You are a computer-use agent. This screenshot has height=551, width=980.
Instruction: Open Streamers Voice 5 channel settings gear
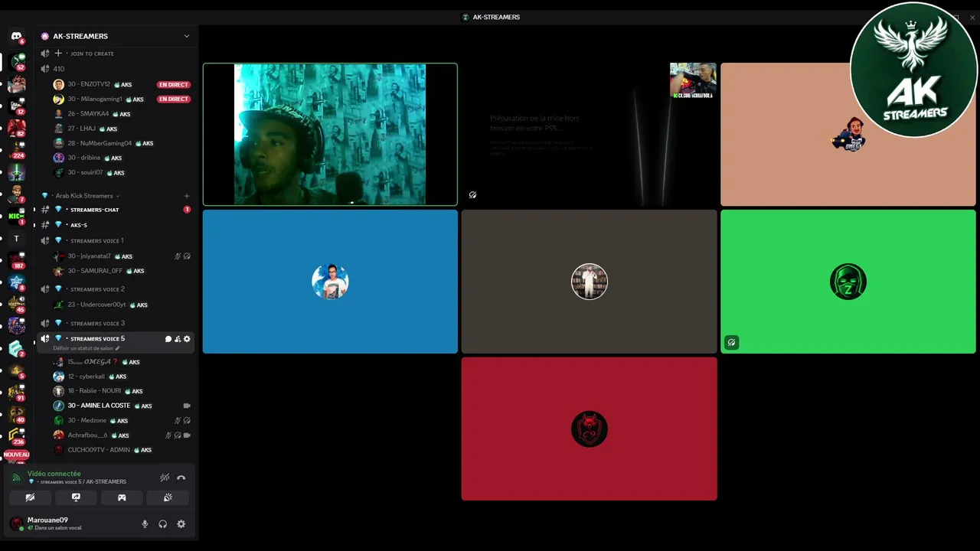pos(187,339)
